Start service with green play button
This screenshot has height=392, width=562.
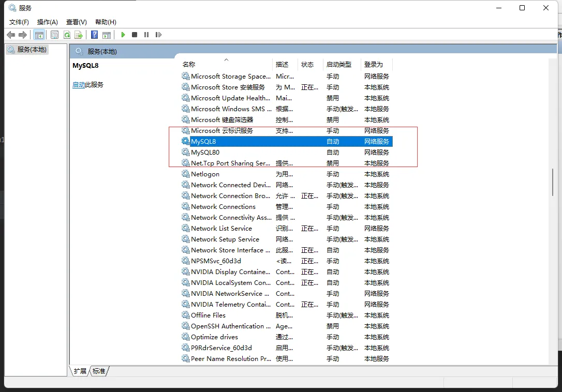click(123, 35)
